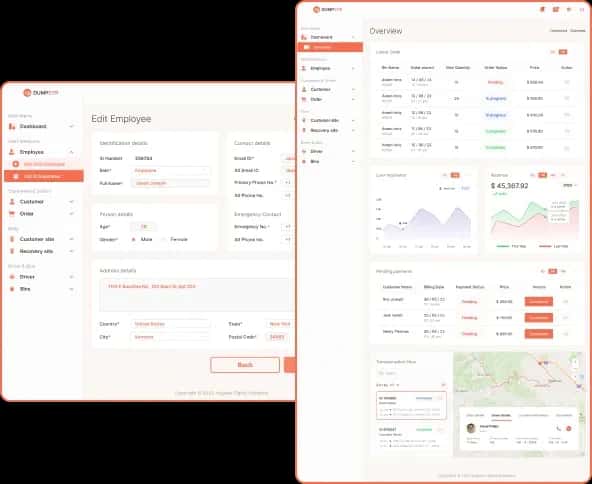Click Employee icon in Overview sidebar
Image resolution: width=592 pixels, height=484 pixels.
(x=304, y=68)
